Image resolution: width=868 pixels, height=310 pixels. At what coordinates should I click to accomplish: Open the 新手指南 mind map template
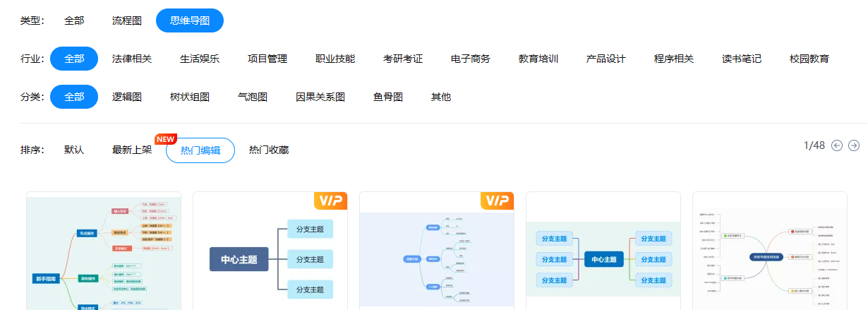[104, 251]
